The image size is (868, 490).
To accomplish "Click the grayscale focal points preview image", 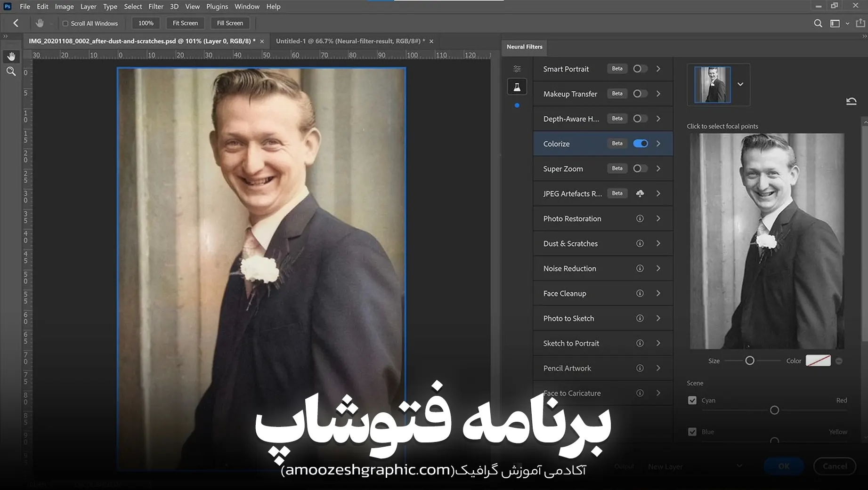I will 767,241.
